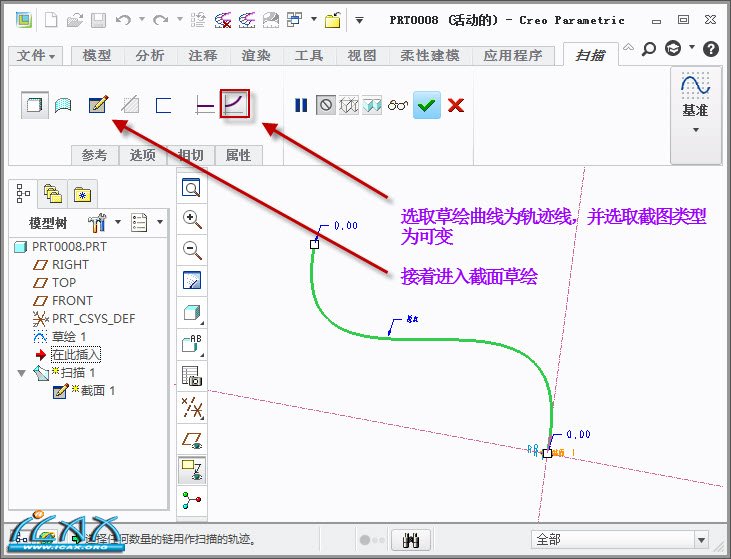
Task: Pause the sweep feature tool
Action: [x=301, y=105]
